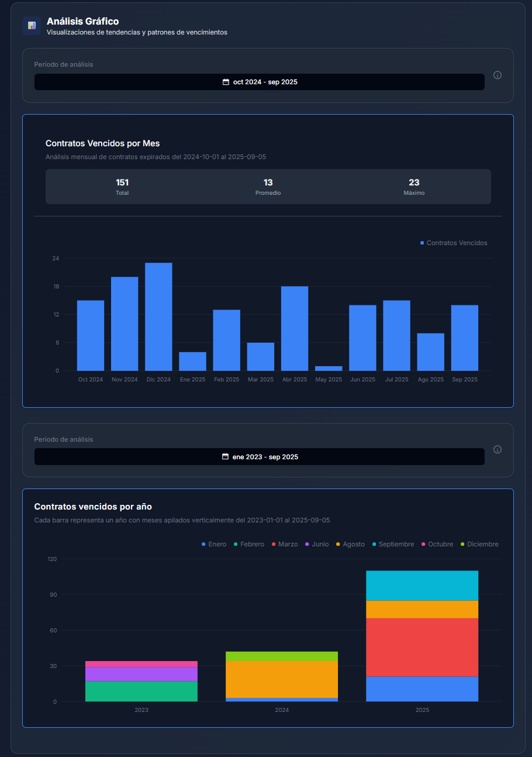Toggle the Octubre legend item

coord(437,544)
